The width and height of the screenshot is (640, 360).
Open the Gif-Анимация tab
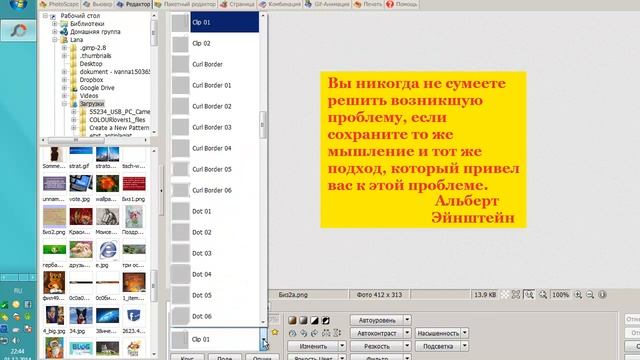(x=328, y=4)
